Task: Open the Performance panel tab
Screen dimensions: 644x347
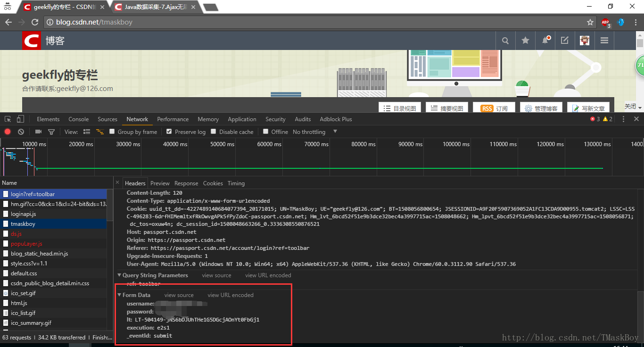Action: (x=173, y=119)
